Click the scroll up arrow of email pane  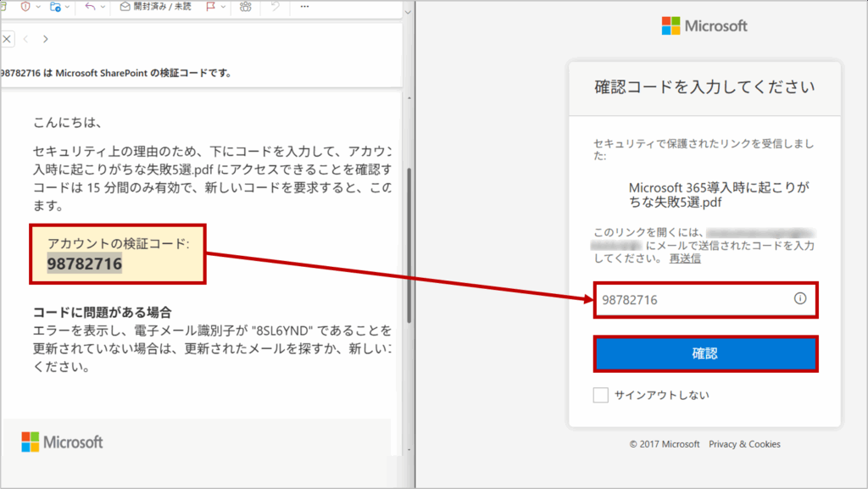pos(409,98)
